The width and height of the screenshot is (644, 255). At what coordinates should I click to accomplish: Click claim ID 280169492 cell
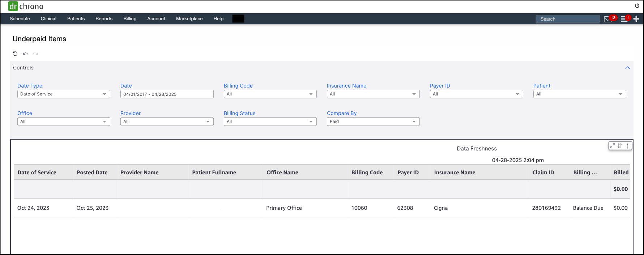point(546,208)
